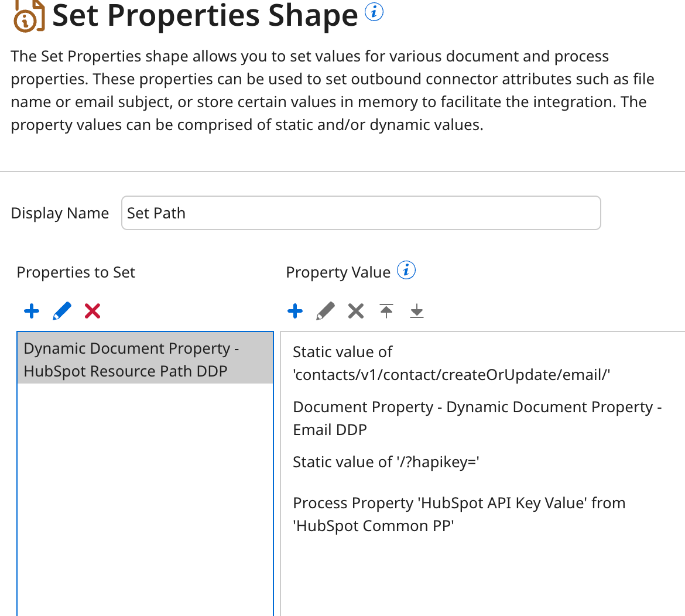Move the selected value to the top
This screenshot has height=616, width=685.
(386, 311)
